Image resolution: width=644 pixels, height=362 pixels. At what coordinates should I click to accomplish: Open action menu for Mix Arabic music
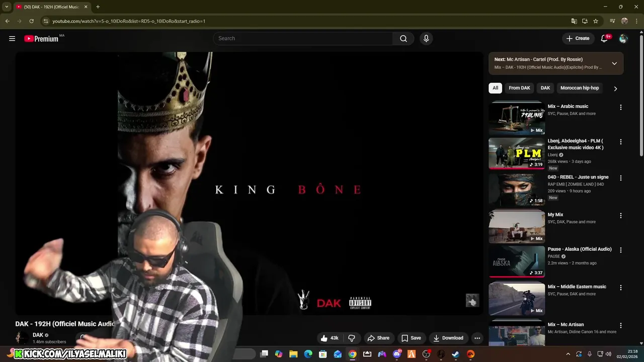620,107
